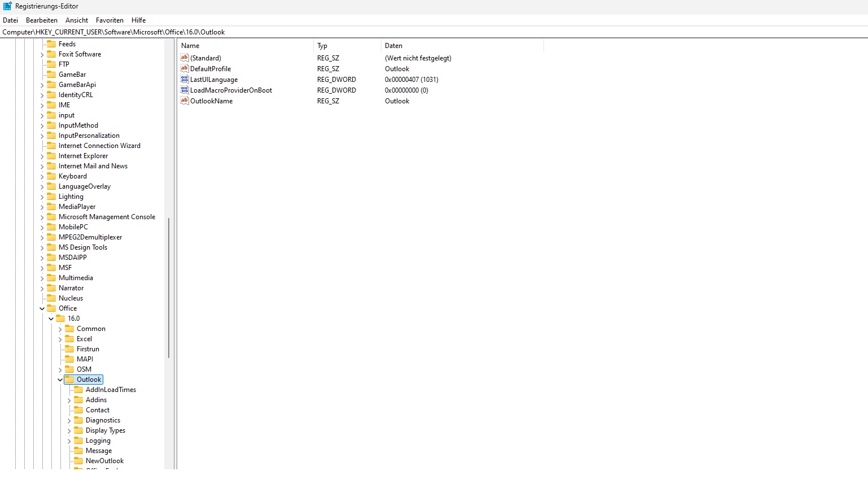Select the (Standard) value string icon
The height and width of the screenshot is (488, 868).
click(184, 58)
